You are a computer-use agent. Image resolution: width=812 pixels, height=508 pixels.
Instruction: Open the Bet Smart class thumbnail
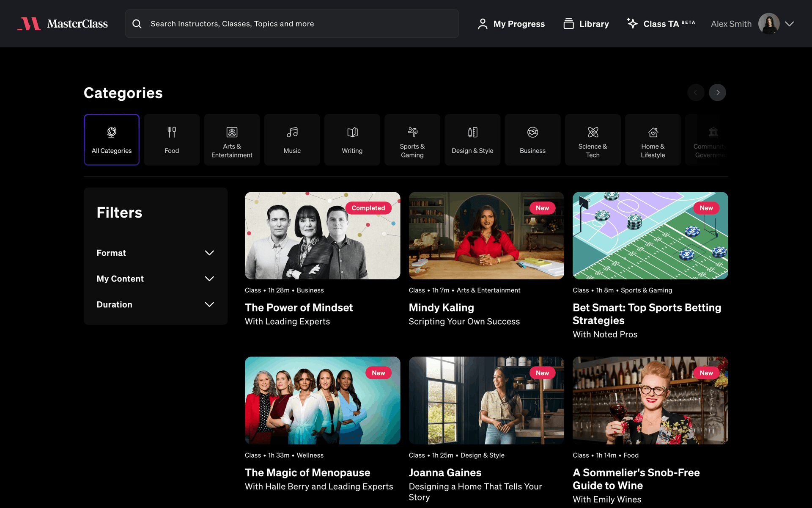[650, 235]
